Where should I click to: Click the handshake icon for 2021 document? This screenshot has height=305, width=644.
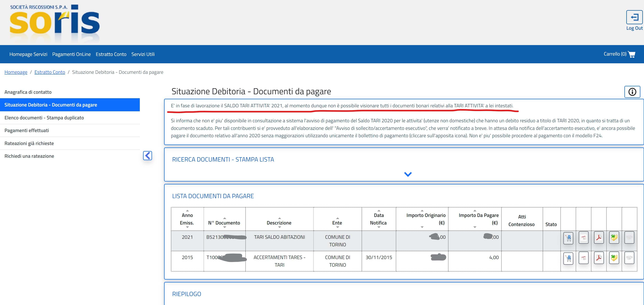(629, 238)
